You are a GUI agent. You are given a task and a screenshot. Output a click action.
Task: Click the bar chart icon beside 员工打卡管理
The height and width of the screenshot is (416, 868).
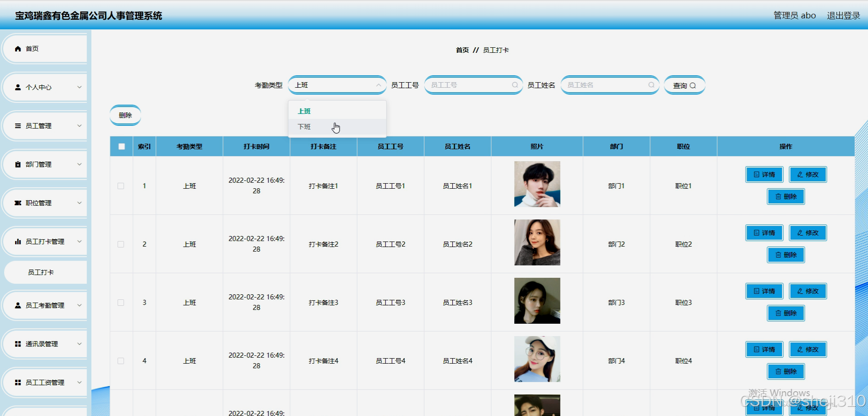pyautogui.click(x=18, y=242)
